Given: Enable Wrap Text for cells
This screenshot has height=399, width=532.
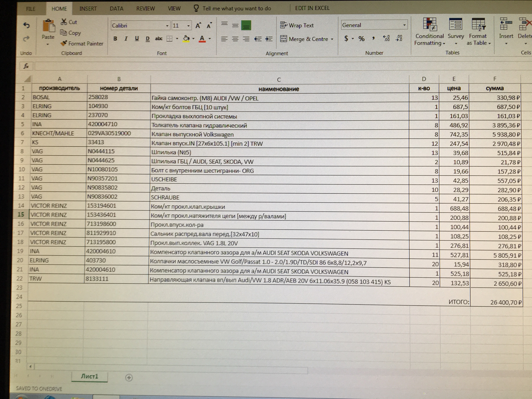Looking at the screenshot, I should click(x=297, y=25).
